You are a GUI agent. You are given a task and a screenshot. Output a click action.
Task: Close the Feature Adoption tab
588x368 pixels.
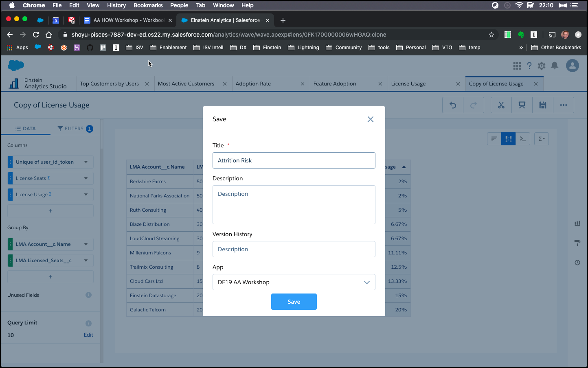point(380,84)
